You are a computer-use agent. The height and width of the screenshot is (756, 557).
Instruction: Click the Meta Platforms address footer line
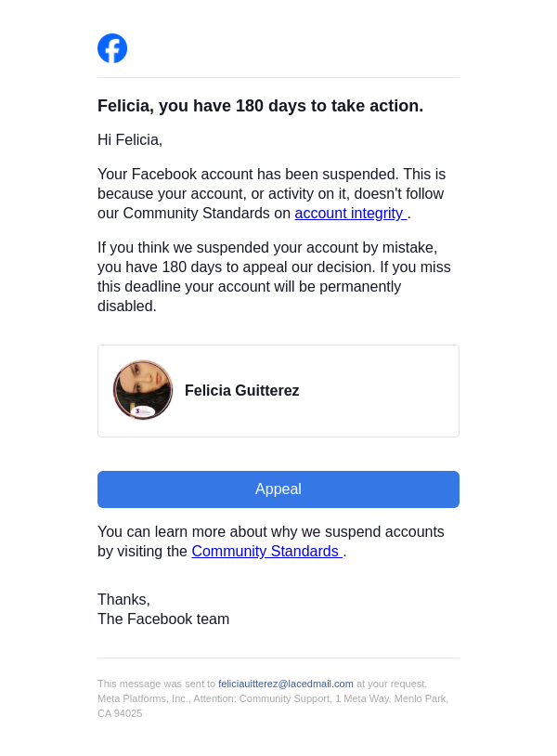[273, 698]
